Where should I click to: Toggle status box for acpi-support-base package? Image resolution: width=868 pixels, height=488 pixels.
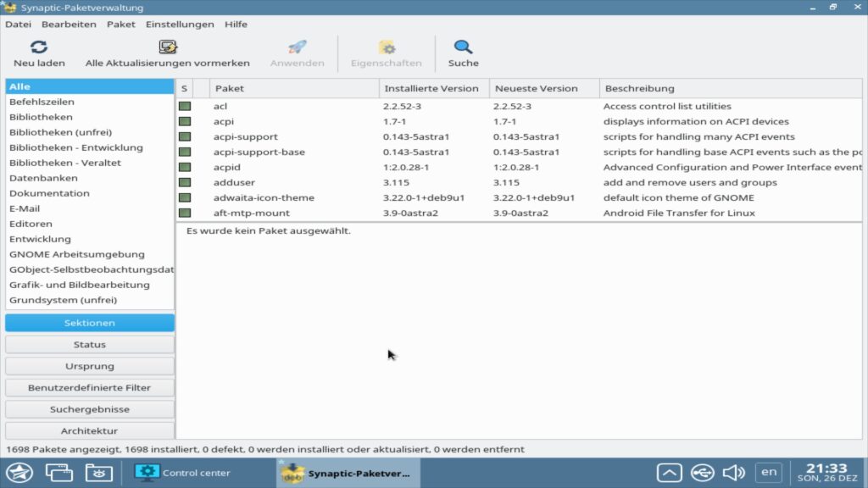[x=185, y=152]
